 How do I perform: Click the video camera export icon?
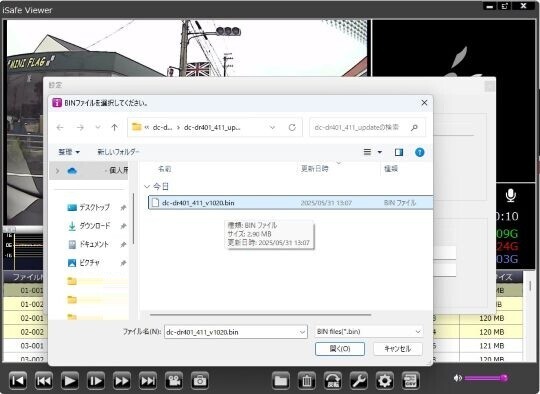pos(174,381)
